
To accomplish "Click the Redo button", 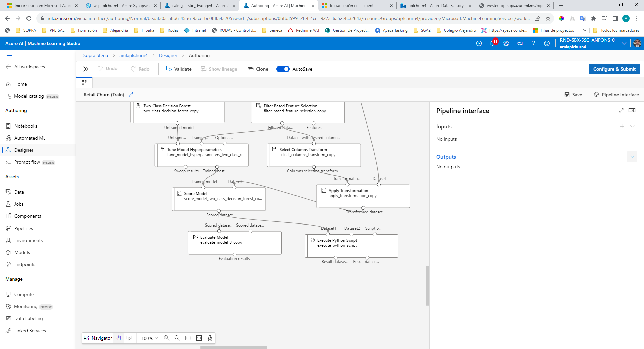I will 140,69.
